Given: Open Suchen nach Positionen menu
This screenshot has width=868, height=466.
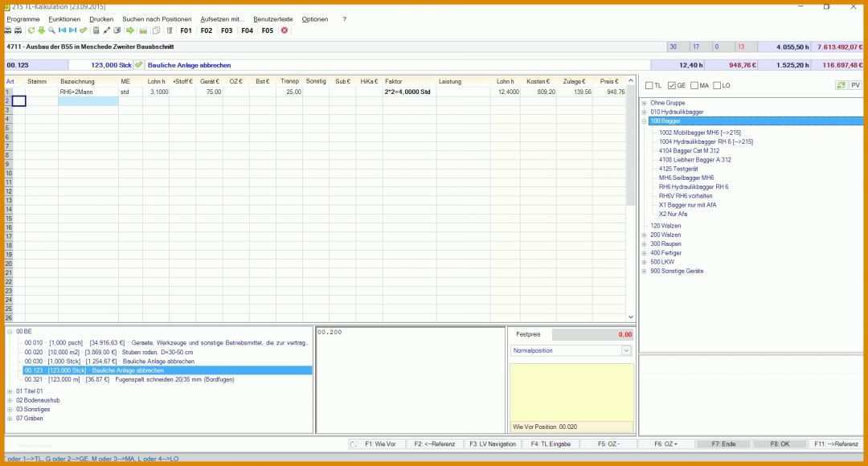Looking at the screenshot, I should 157,18.
